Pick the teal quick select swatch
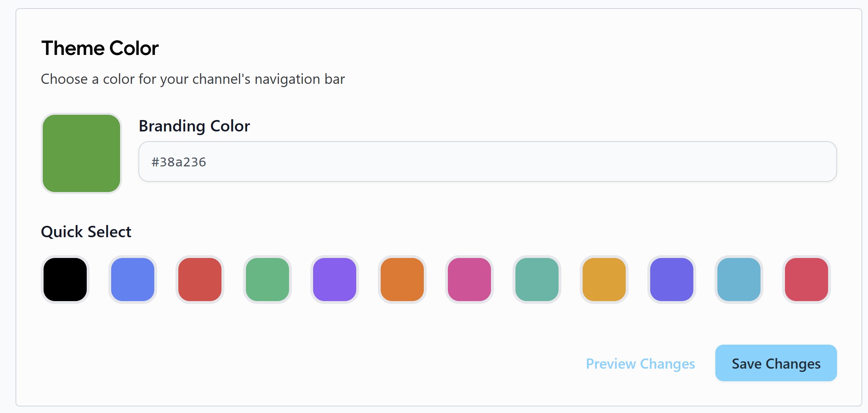 (537, 280)
